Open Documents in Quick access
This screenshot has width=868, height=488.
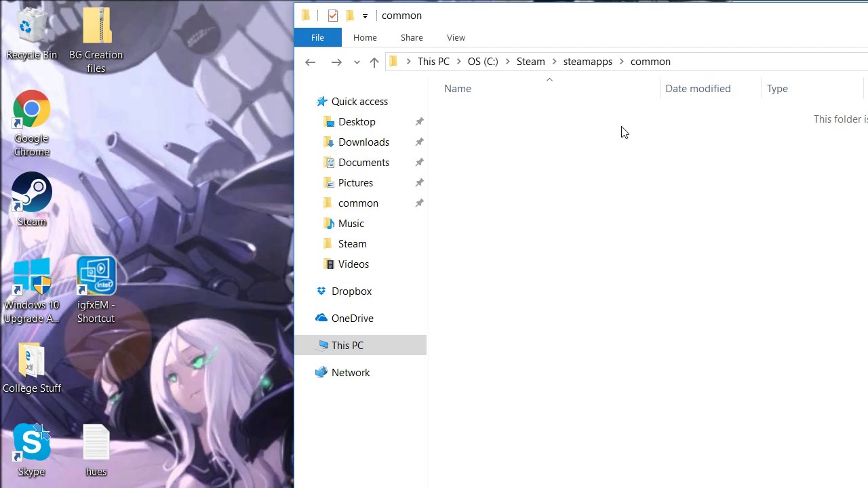(363, 162)
